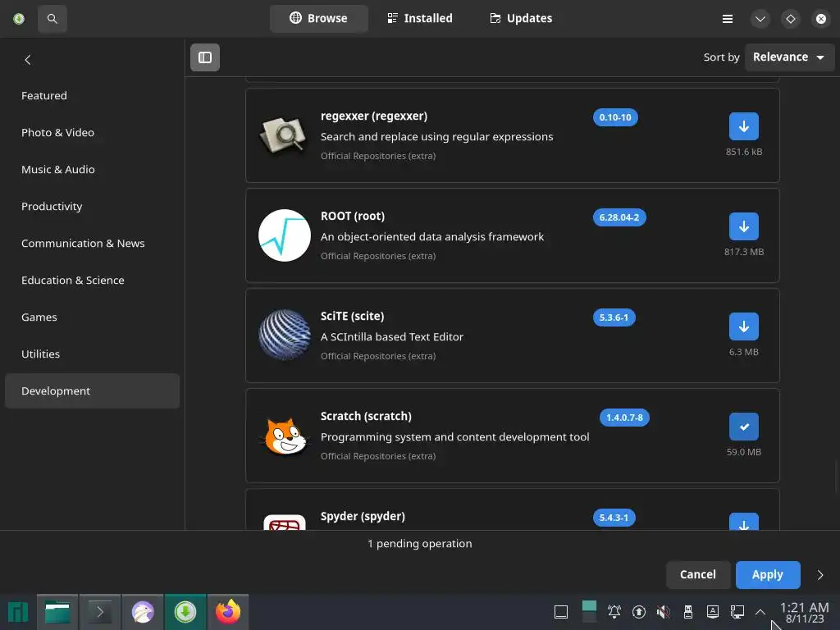Click the Pamac taskbar icon
Viewport: 840px width, 630px height.
(x=185, y=612)
